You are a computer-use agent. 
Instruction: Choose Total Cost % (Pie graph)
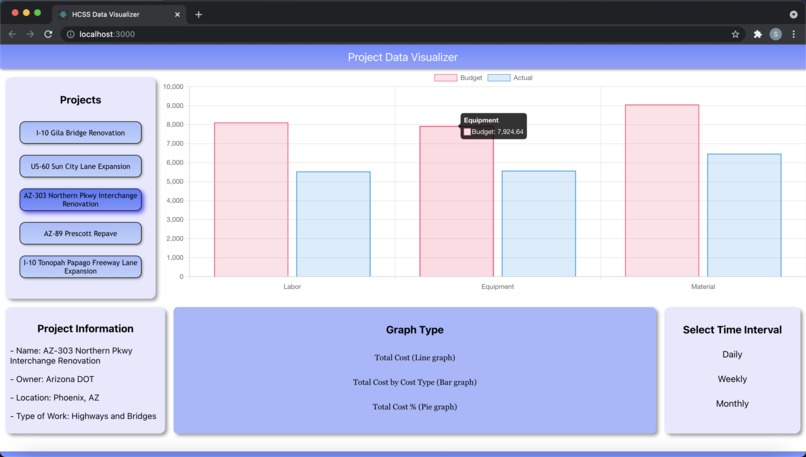click(x=415, y=407)
